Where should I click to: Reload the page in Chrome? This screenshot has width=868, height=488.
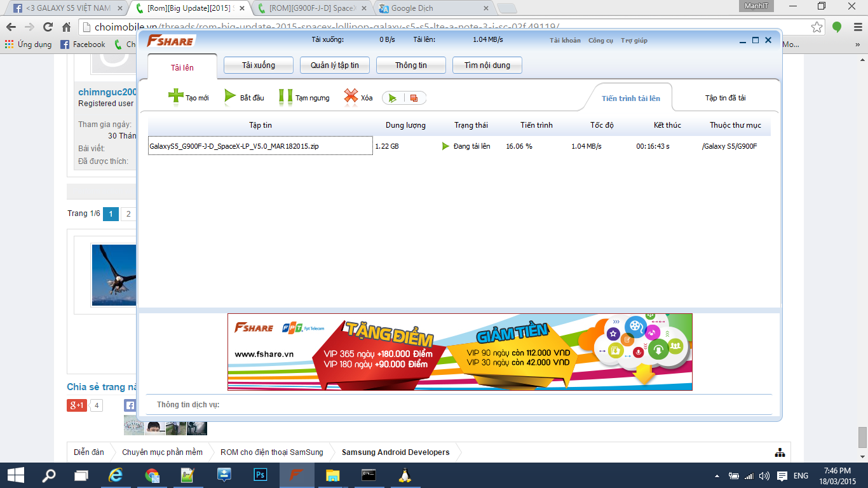coord(48,27)
